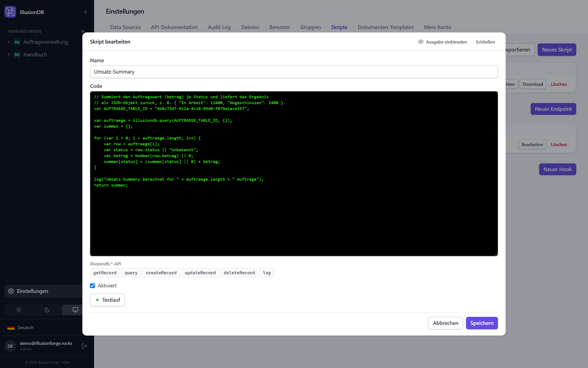Screen dimensions: 588x368
Task: Insert the createRecord API snippet
Action: [x=161, y=273]
